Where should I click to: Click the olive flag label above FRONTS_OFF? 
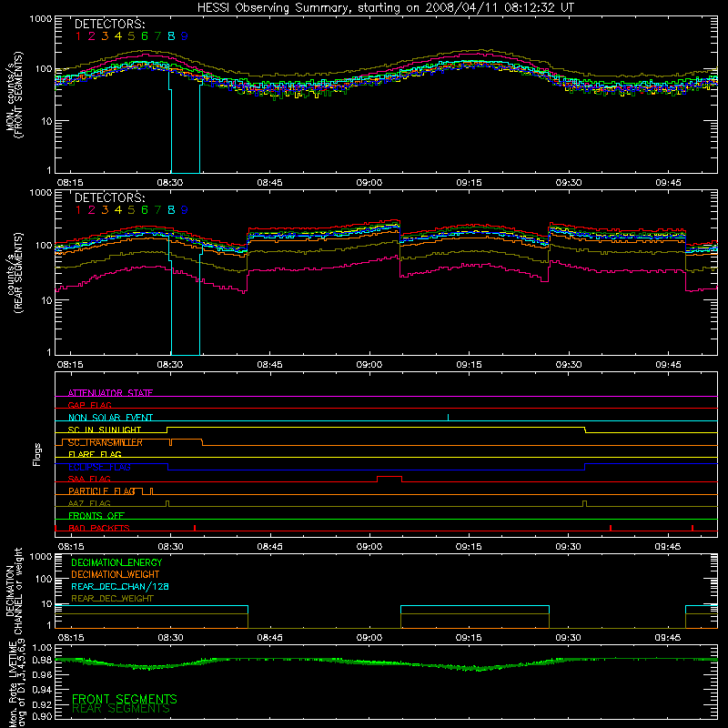click(89, 503)
